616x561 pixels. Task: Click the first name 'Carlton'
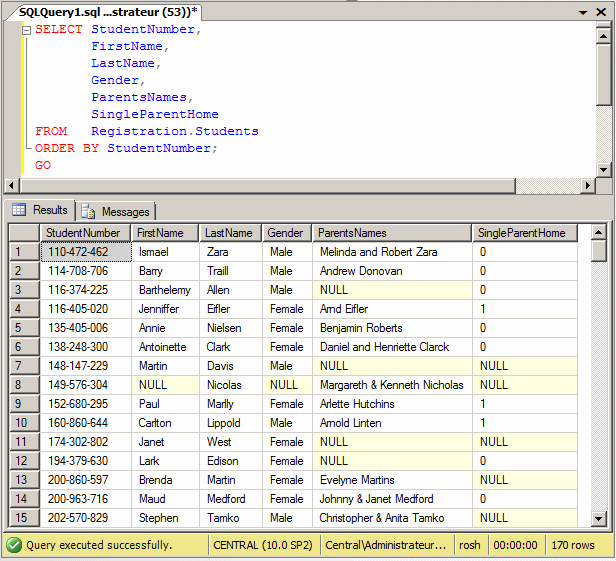point(165,423)
